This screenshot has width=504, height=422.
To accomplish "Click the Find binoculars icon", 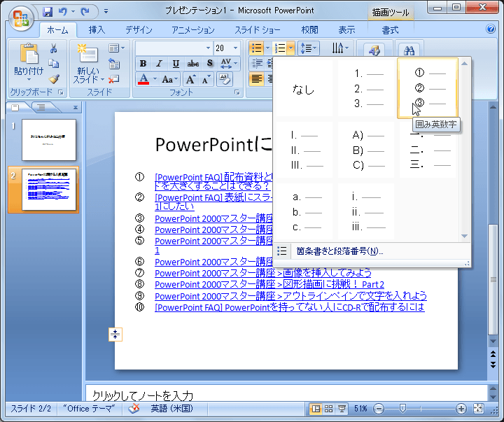I will [x=409, y=50].
